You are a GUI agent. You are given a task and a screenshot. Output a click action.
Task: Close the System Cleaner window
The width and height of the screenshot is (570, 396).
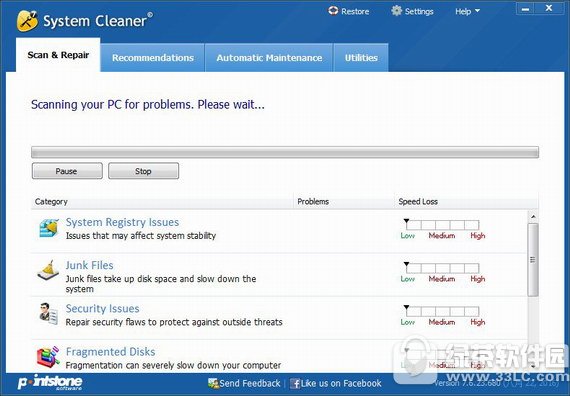549,9
